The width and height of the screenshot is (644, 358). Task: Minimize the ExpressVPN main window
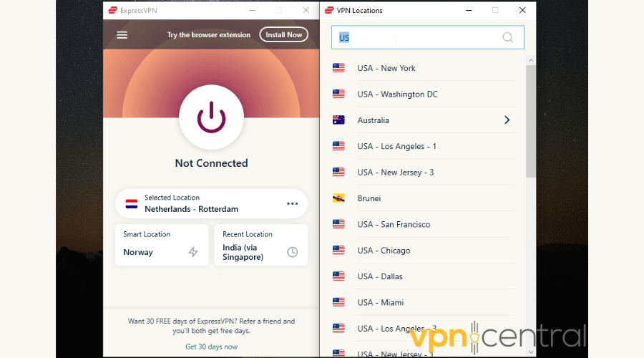[252, 10]
